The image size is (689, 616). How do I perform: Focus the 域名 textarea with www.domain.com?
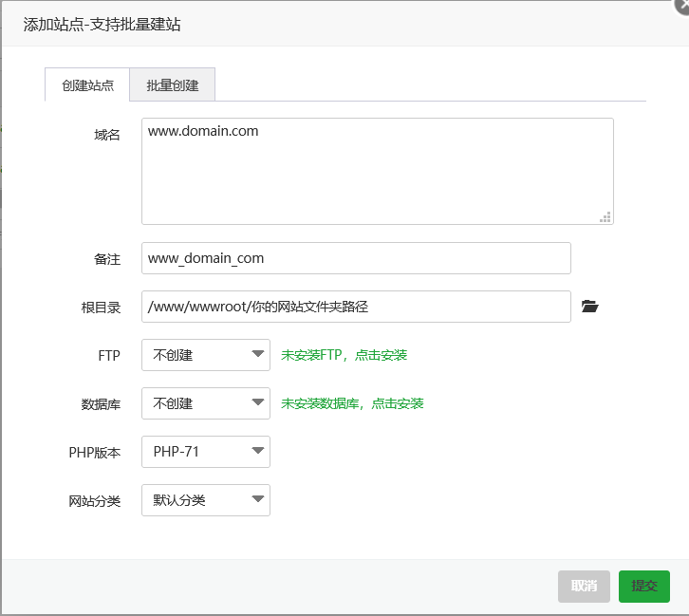click(377, 171)
